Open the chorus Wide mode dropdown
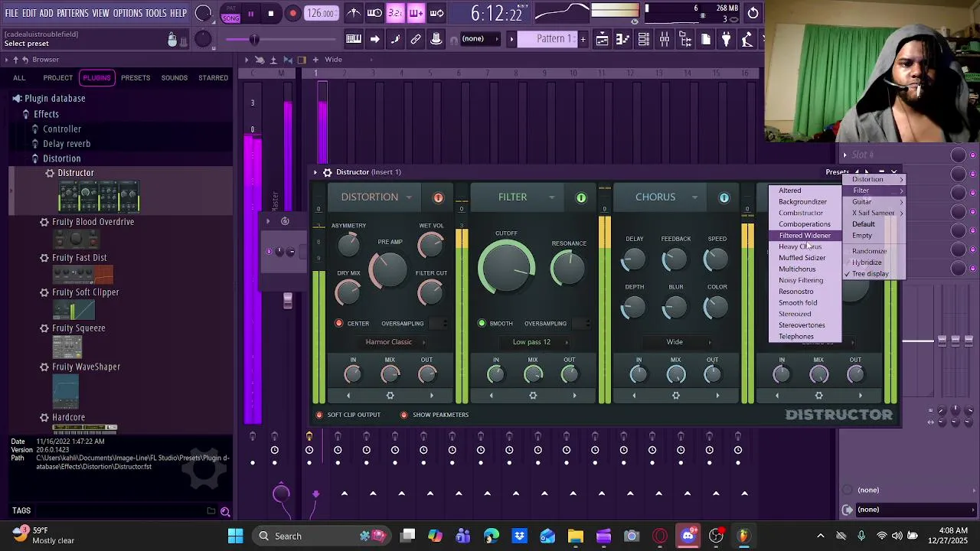Image resolution: width=980 pixels, height=551 pixels. click(x=679, y=342)
